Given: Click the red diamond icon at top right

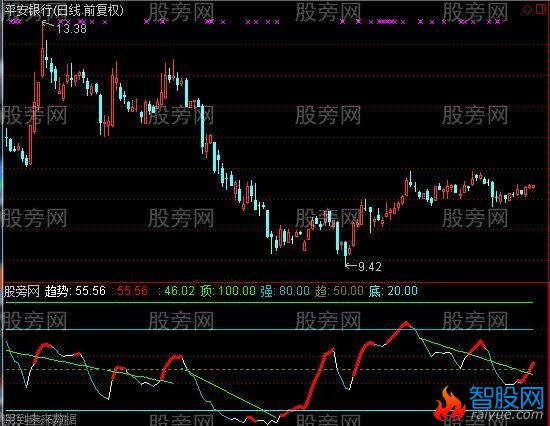Looking at the screenshot, I should (x=527, y=10).
